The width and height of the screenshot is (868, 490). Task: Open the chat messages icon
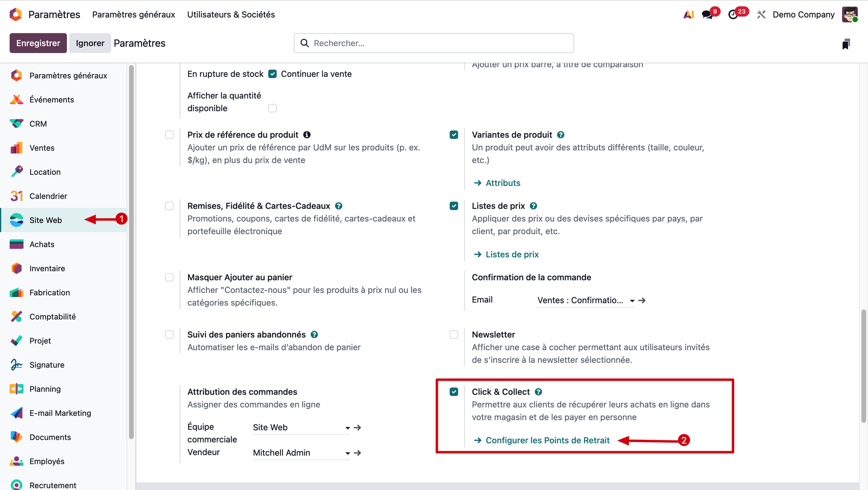coord(708,14)
